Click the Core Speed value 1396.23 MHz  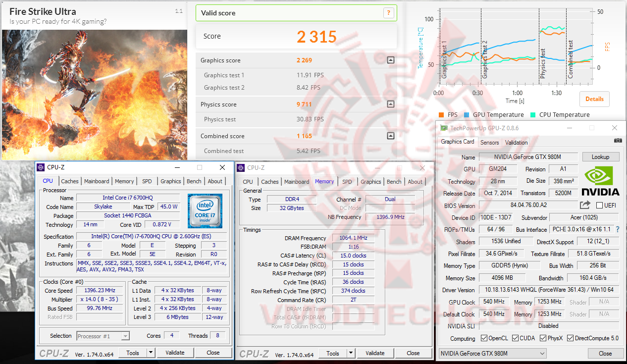pos(100,290)
